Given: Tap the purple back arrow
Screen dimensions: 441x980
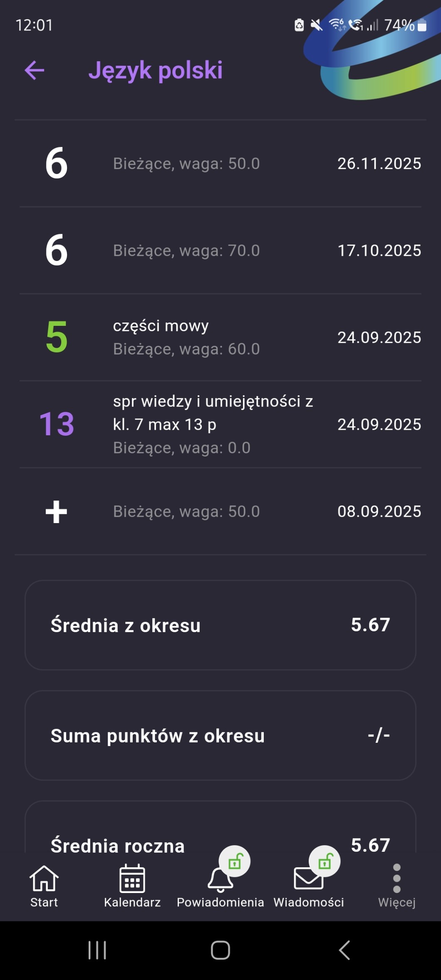Looking at the screenshot, I should (x=35, y=70).
